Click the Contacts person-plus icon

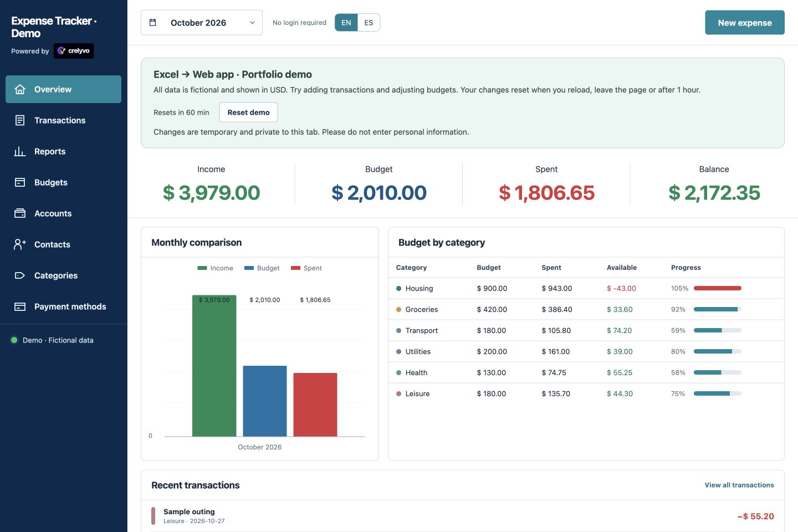[x=20, y=244]
